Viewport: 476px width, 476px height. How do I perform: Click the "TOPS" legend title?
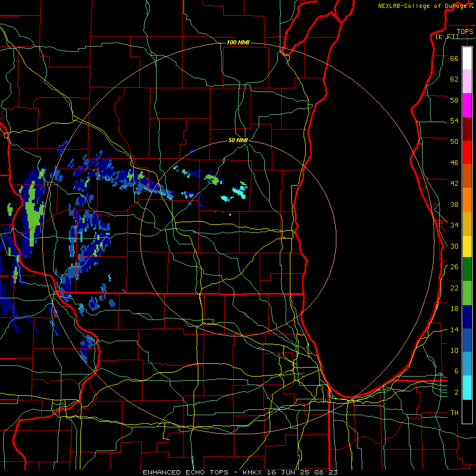click(x=465, y=31)
